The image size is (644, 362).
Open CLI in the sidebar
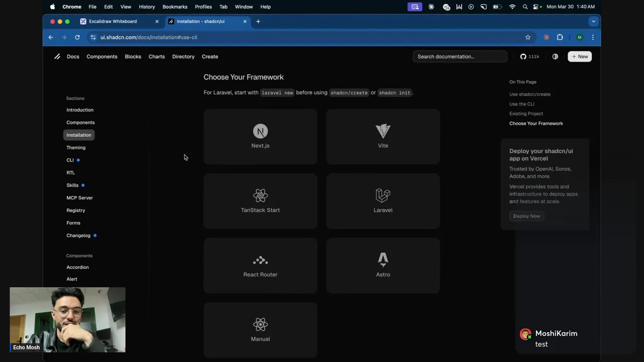70,160
